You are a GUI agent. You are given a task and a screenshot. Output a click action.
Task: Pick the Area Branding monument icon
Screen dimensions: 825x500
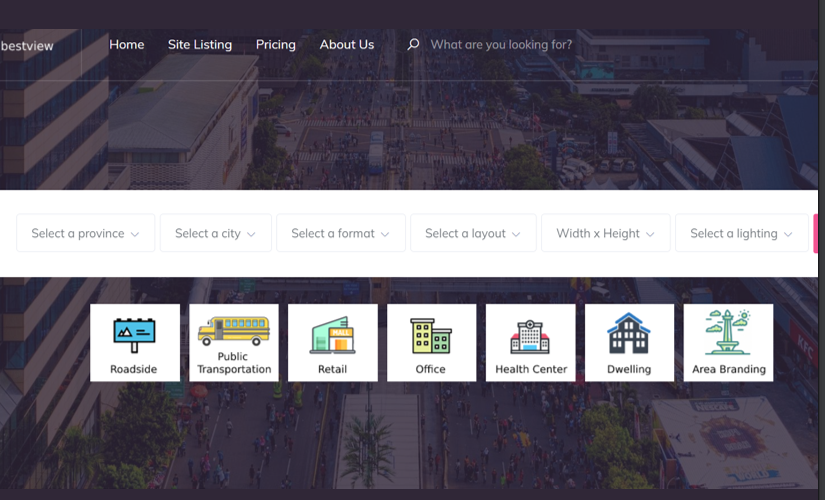[728, 333]
